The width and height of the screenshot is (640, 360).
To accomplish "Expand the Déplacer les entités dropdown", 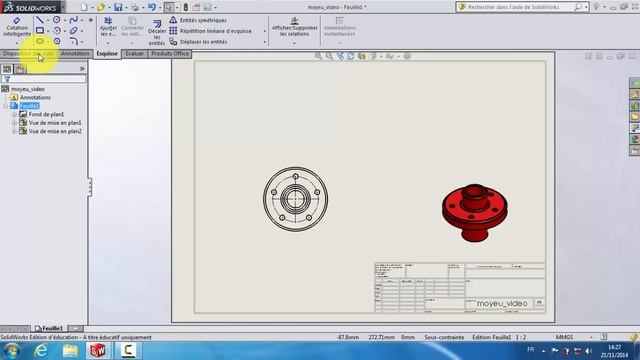I will tap(264, 42).
